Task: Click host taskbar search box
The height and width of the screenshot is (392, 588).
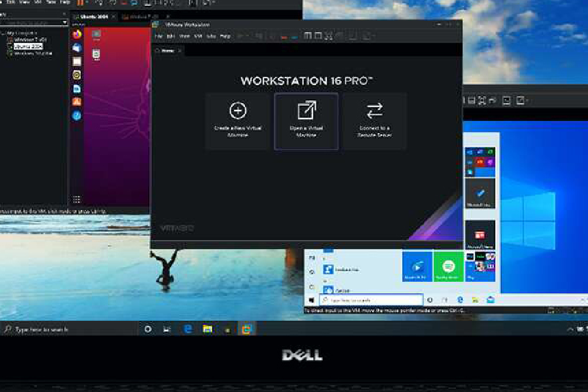Action: [69, 329]
